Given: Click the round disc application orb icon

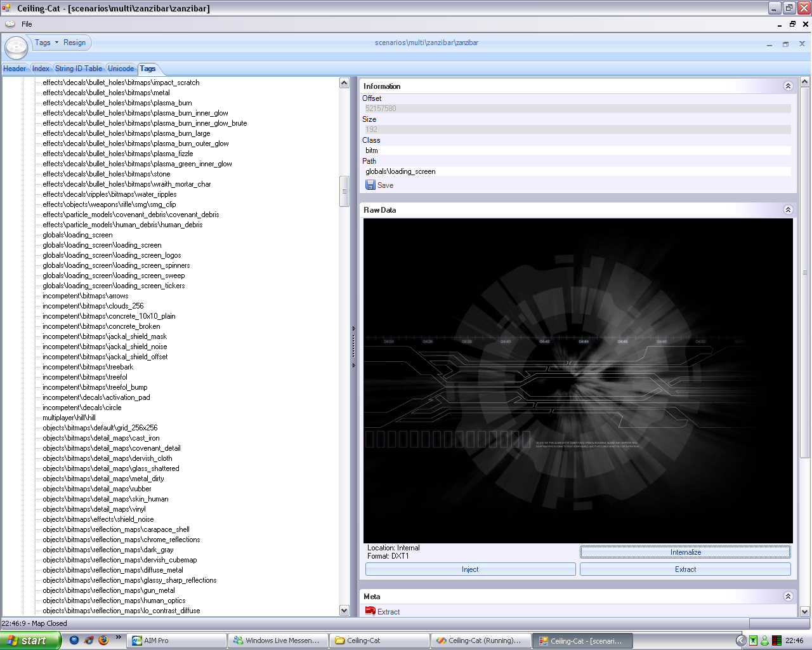Looking at the screenshot, I should point(16,47).
